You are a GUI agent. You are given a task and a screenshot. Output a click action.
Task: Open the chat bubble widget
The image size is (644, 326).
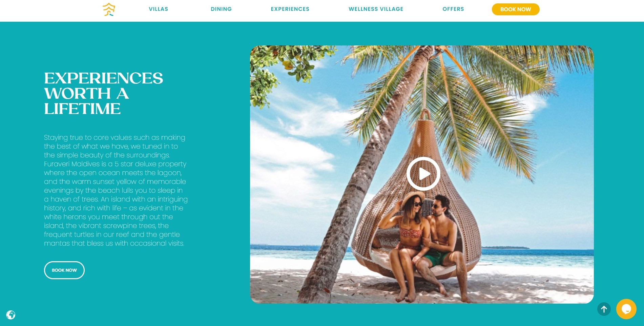[626, 309]
